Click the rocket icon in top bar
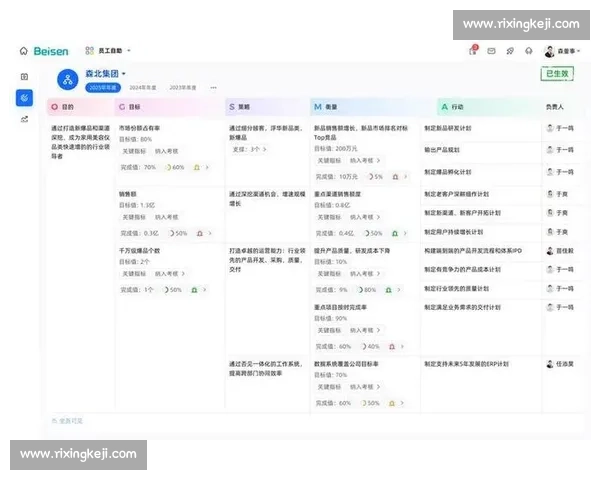This screenshot has height=480, width=600. 510,51
